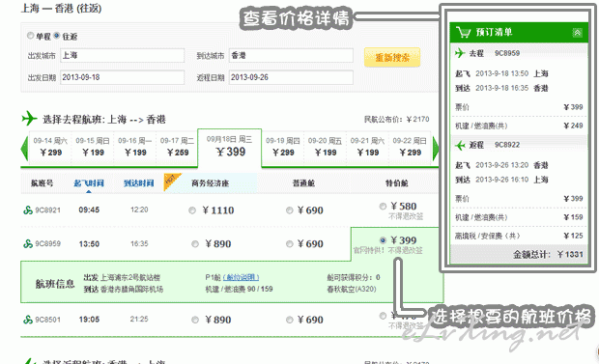This screenshot has width=599, height=364.
Task: Click the 春秋航空(A320) aircraft text
Action: [352, 289]
